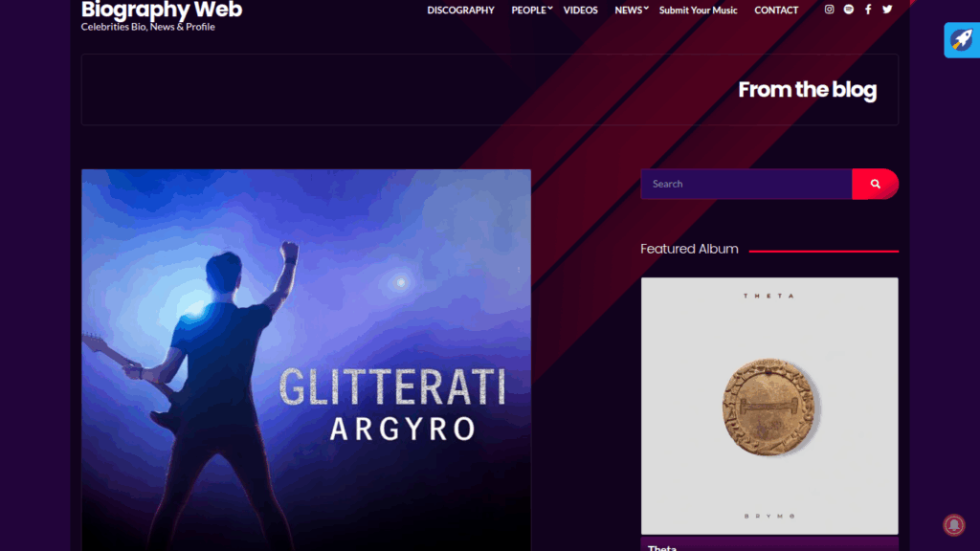980x551 pixels.
Task: Expand the PEOPLE dropdown menu
Action: [x=531, y=10]
